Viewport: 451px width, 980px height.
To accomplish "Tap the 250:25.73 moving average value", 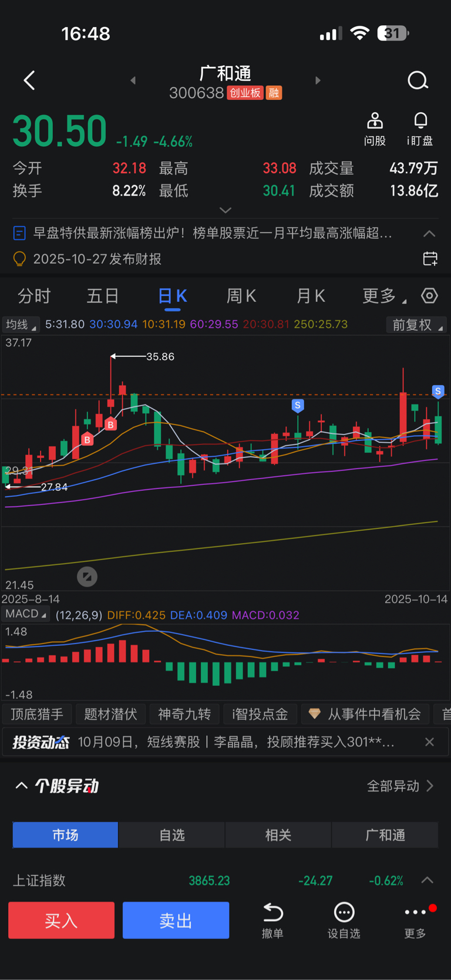I will (x=321, y=324).
